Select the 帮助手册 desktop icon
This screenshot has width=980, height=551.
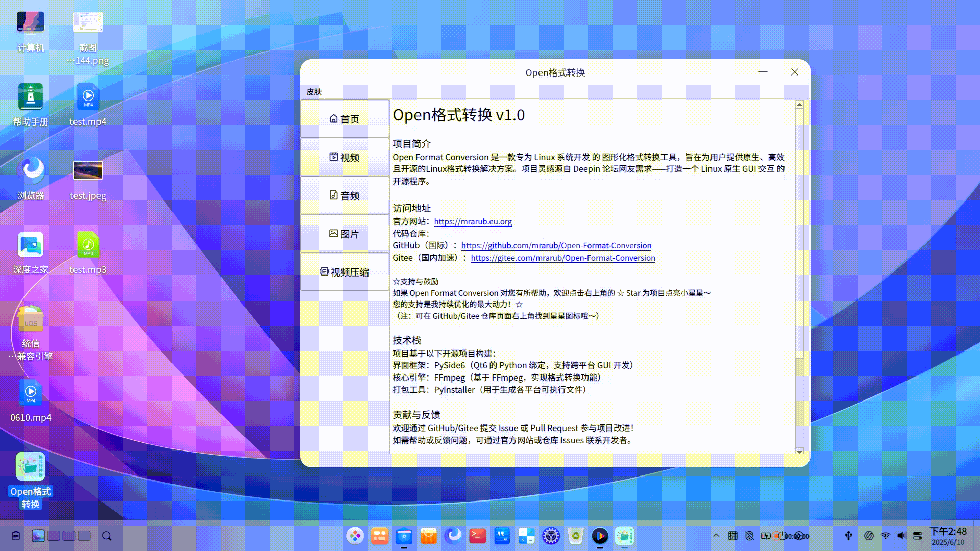31,105
